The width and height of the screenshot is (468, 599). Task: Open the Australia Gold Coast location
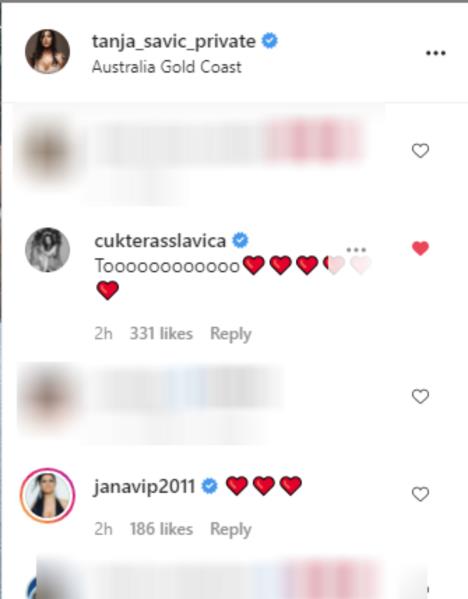coord(167,67)
